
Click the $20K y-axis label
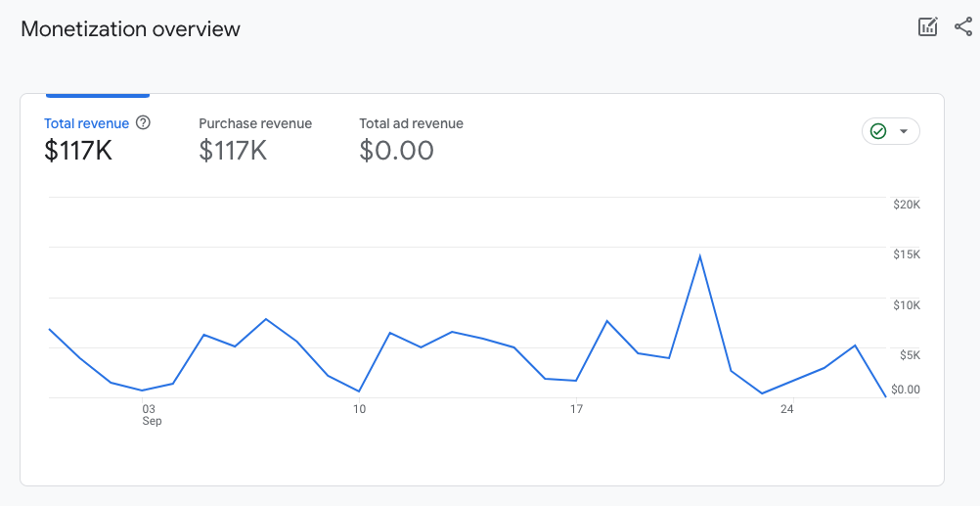click(x=907, y=205)
